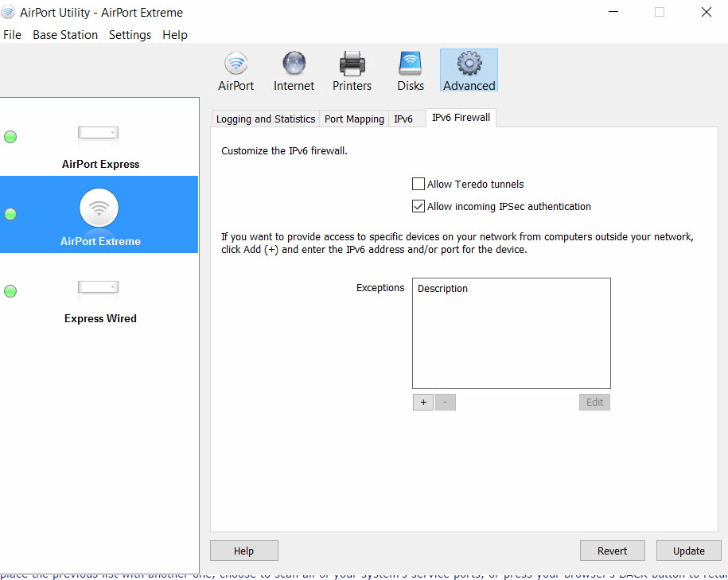The height and width of the screenshot is (580, 728).
Task: Click Revert to discard changes
Action: 613,551
